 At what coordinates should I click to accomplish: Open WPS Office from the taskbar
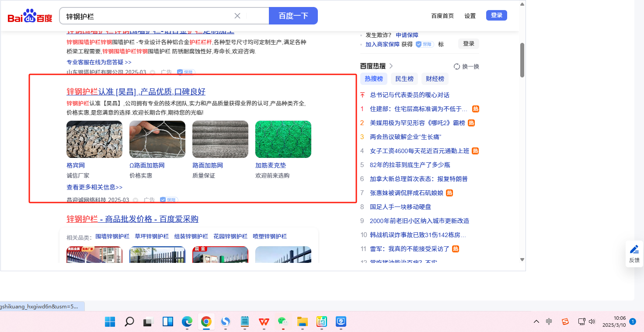click(x=264, y=322)
